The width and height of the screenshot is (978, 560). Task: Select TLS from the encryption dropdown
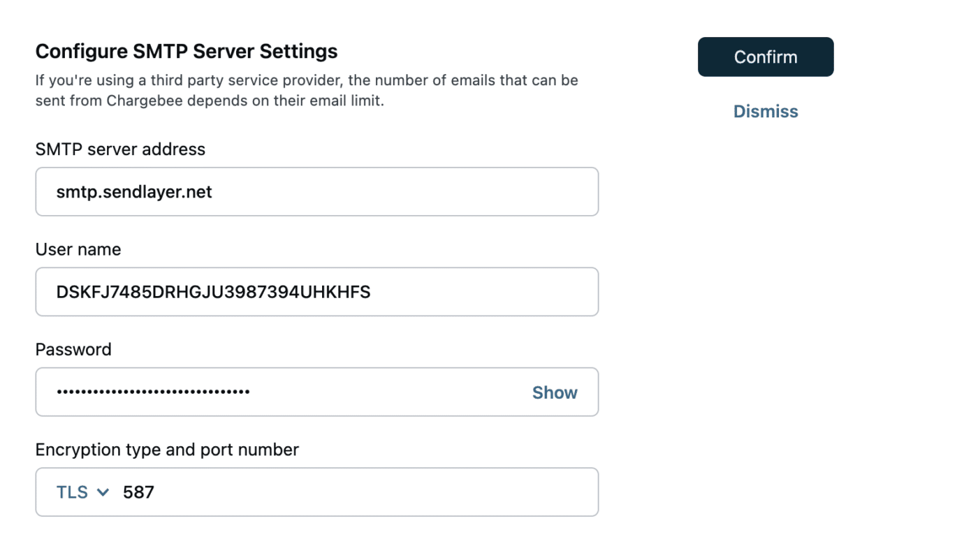pos(73,492)
